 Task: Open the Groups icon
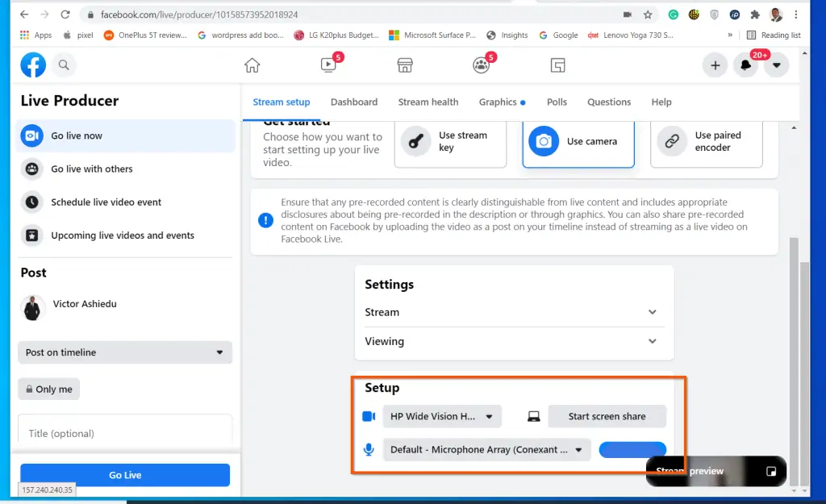coord(481,65)
